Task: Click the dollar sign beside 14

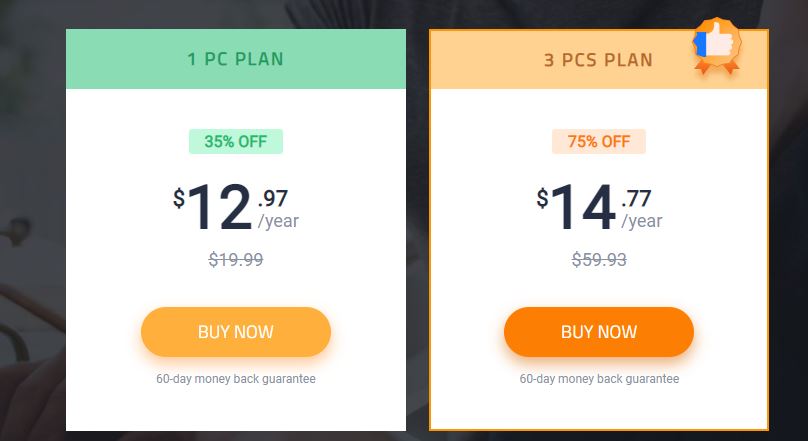Action: tap(542, 198)
